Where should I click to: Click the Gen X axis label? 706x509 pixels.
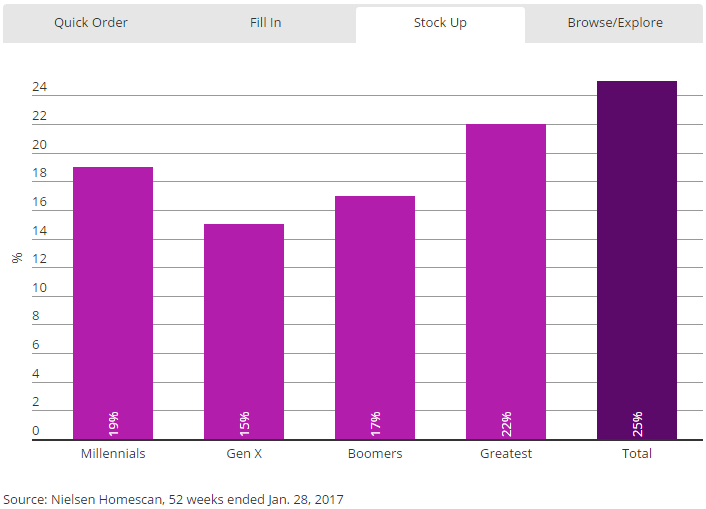(x=244, y=453)
